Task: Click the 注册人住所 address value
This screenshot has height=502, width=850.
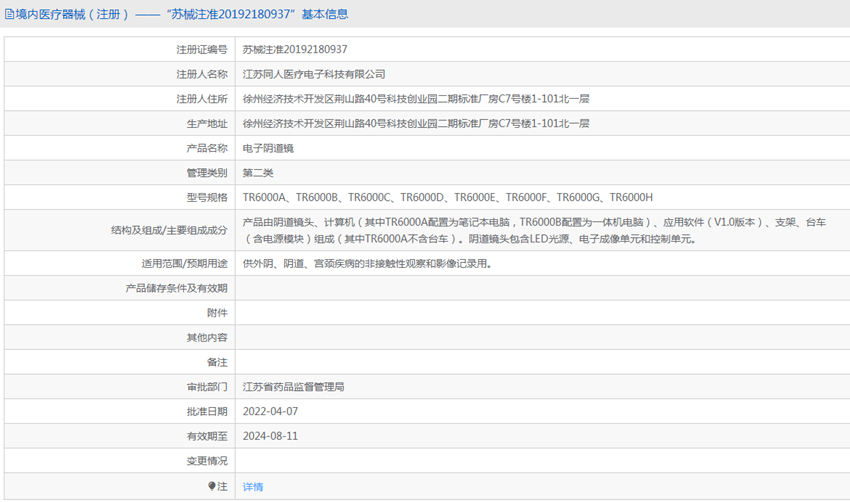Action: pyautogui.click(x=416, y=99)
